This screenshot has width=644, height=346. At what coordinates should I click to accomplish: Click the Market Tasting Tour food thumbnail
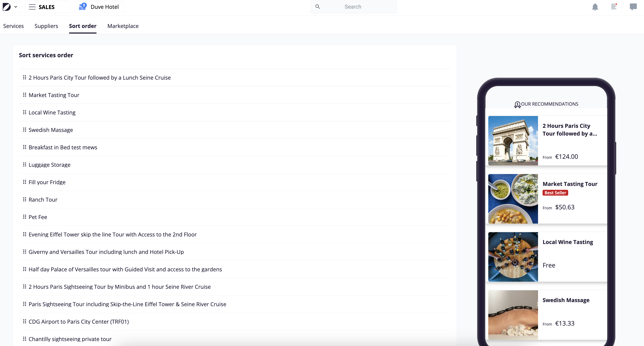pyautogui.click(x=513, y=199)
